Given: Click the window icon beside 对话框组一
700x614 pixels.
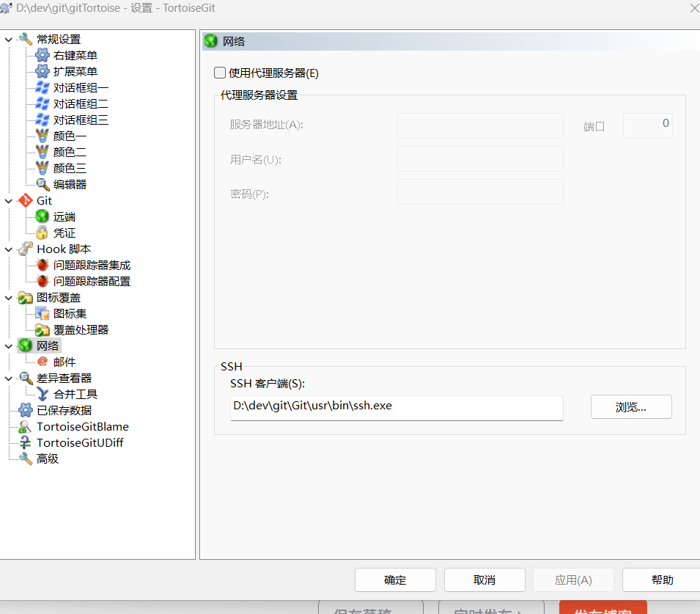Looking at the screenshot, I should pos(43,87).
